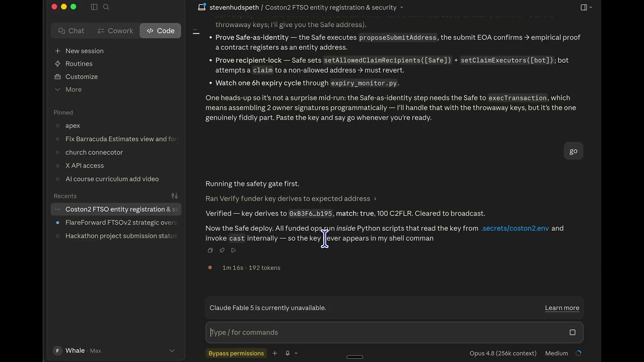The width and height of the screenshot is (644, 362).
Task: Add attachment with the plus icon
Action: tap(275, 353)
